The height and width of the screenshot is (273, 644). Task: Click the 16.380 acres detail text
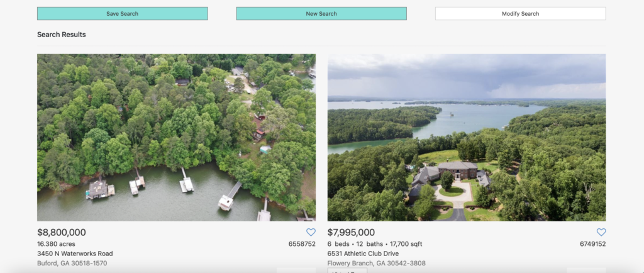click(56, 244)
